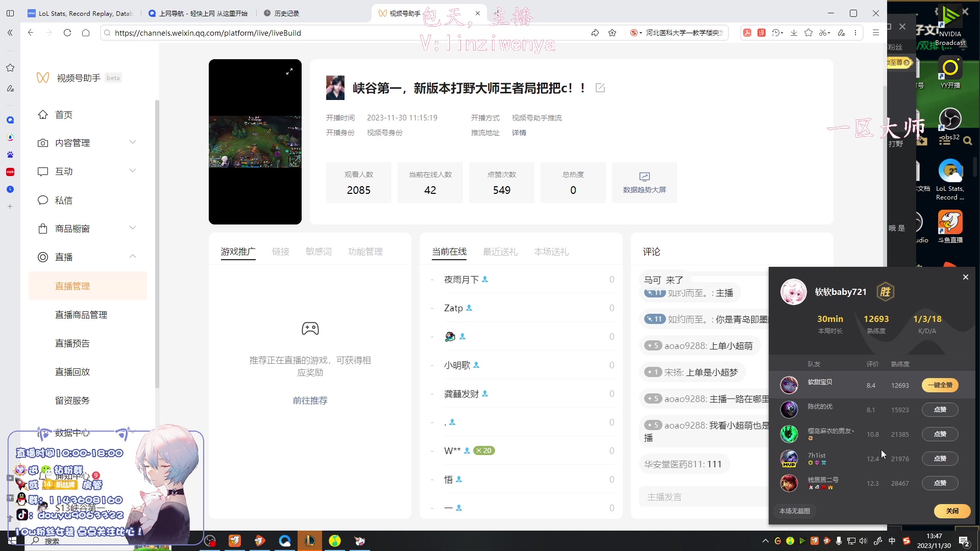Open the downloads icon in browser toolbar

pos(794,33)
